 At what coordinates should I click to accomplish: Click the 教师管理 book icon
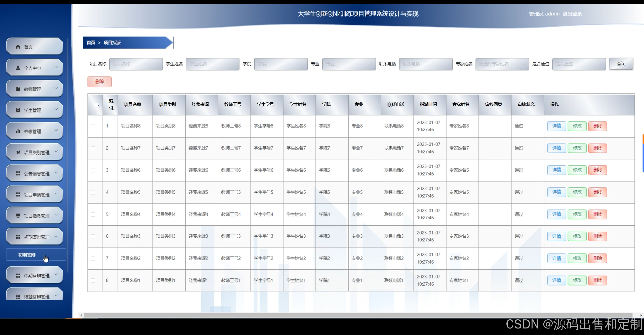point(18,89)
